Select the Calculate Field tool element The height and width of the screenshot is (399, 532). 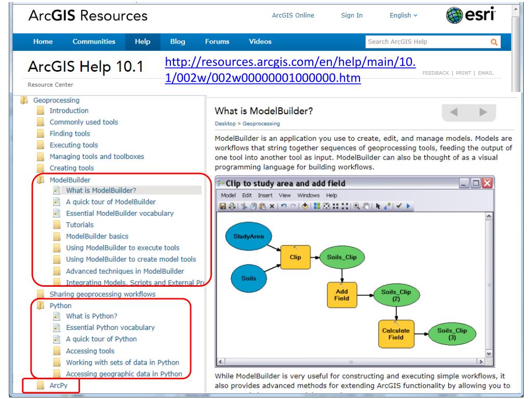point(396,334)
